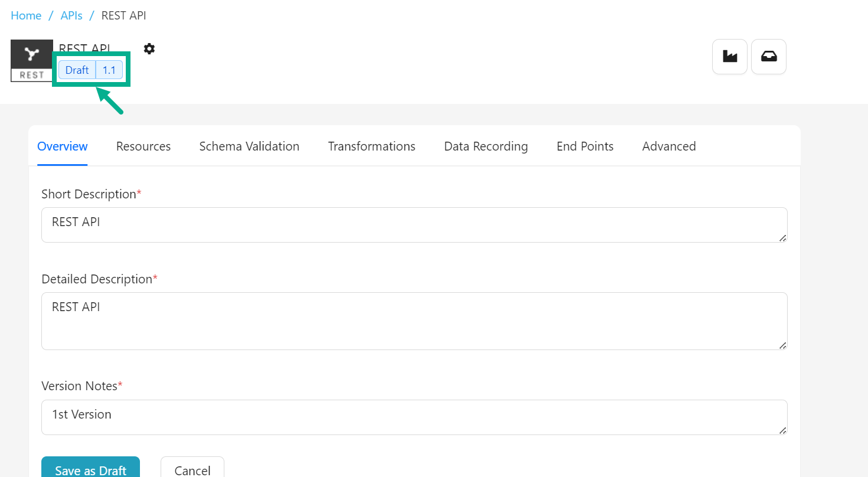Screen dimensions: 868x477
Task: Switch to the Overview tab
Action: click(63, 146)
